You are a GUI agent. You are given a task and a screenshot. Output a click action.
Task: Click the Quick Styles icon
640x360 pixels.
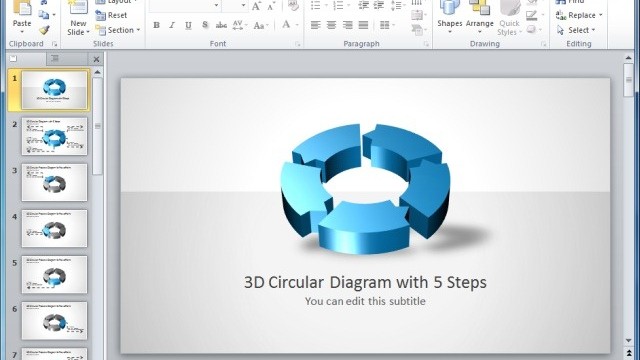(509, 7)
